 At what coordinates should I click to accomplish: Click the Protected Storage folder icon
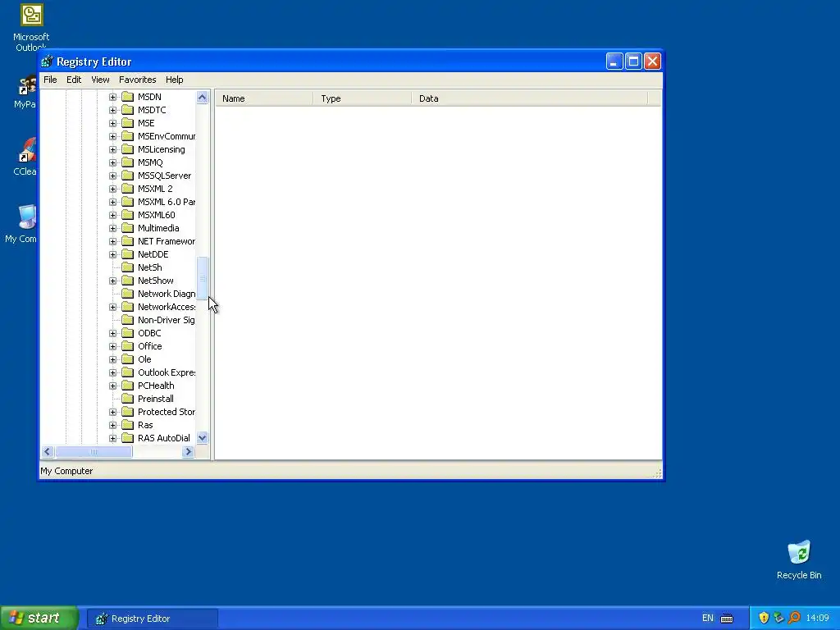127,412
